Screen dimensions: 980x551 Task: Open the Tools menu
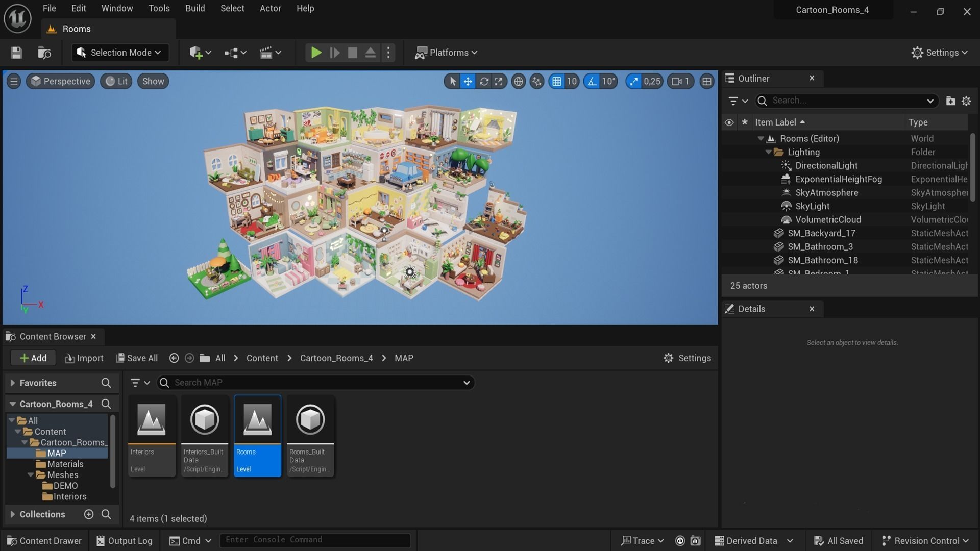(159, 8)
